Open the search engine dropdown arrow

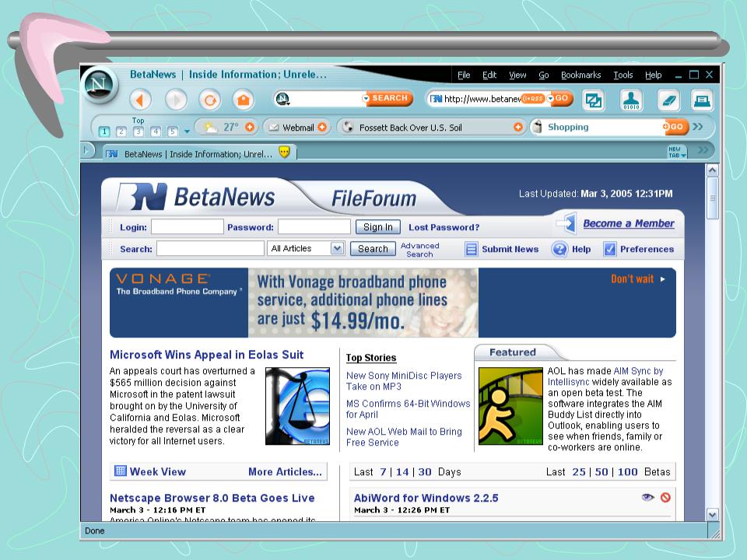[366, 99]
